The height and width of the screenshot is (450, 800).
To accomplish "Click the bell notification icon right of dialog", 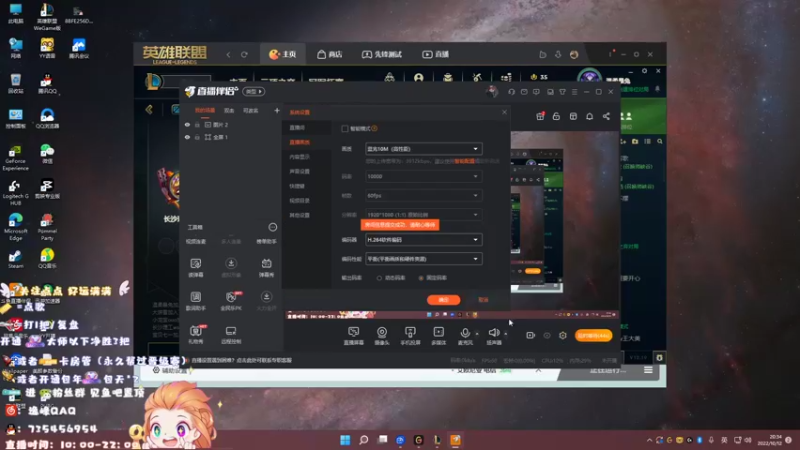I will tap(589, 116).
